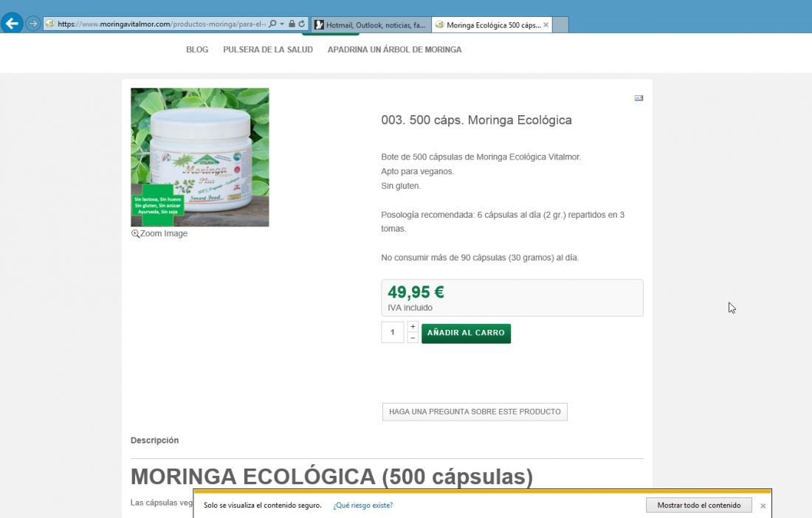Refresh the page with reload icon

pos(301,24)
